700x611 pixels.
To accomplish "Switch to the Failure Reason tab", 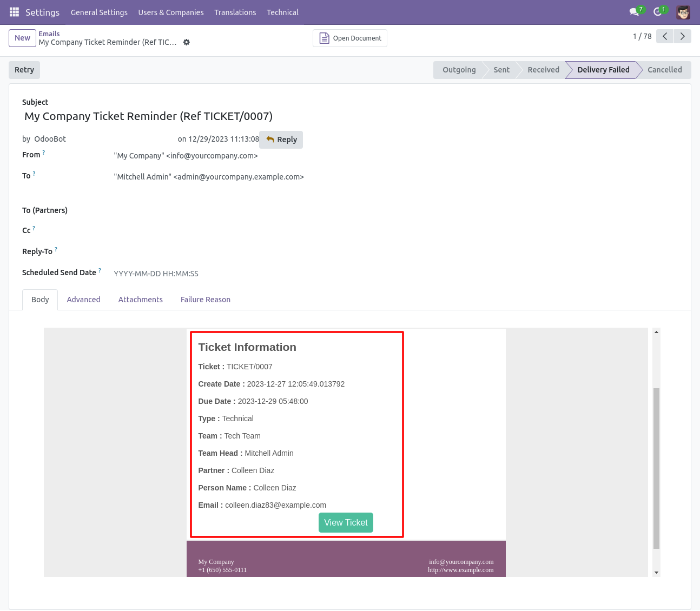I will pyautogui.click(x=206, y=300).
